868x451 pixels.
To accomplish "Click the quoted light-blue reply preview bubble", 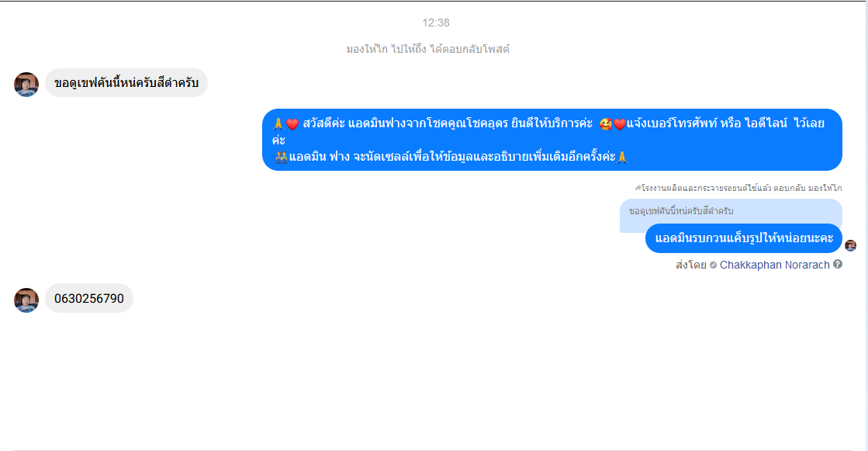I will (x=731, y=211).
